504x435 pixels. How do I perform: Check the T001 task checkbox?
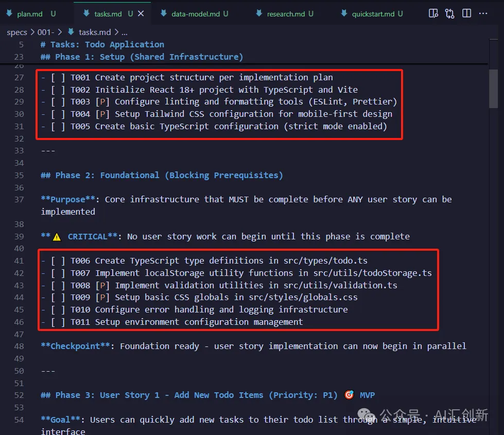[58, 77]
